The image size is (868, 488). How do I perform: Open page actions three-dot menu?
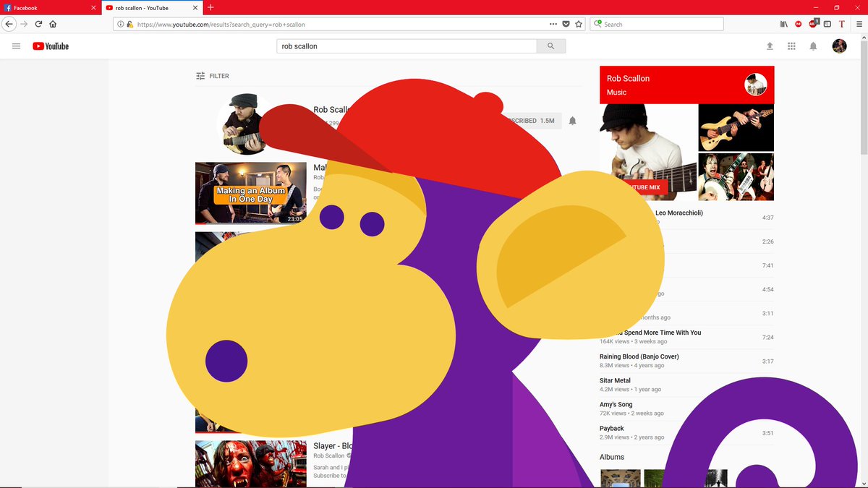coord(553,24)
